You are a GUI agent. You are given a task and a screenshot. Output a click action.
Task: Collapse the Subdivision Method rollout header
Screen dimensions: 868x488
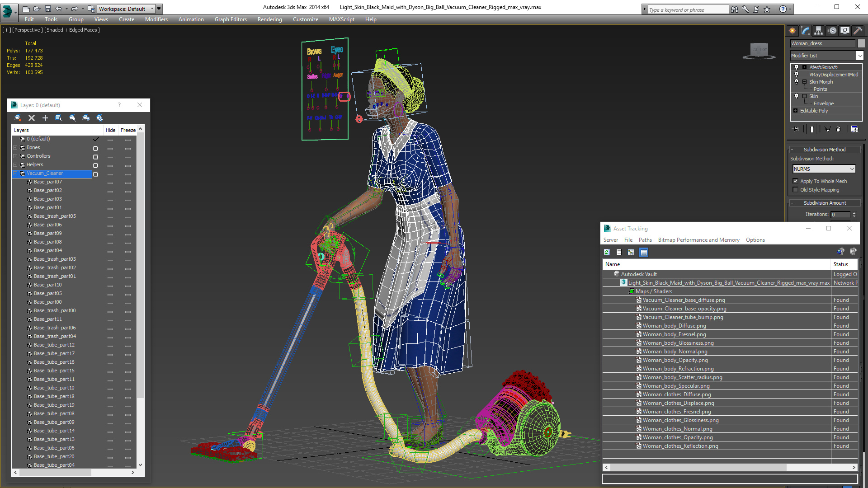(x=825, y=150)
